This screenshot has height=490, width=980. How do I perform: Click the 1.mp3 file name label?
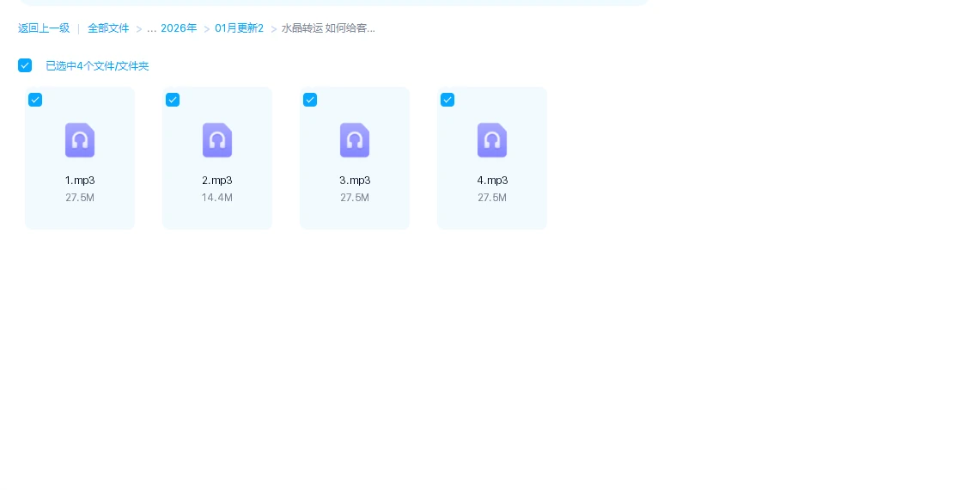tap(80, 181)
